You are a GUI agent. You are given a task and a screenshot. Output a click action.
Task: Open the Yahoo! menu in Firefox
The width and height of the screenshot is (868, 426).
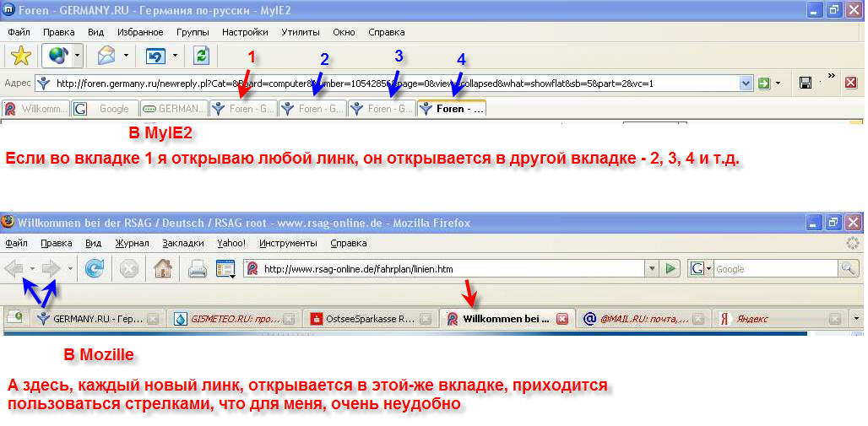point(231,244)
